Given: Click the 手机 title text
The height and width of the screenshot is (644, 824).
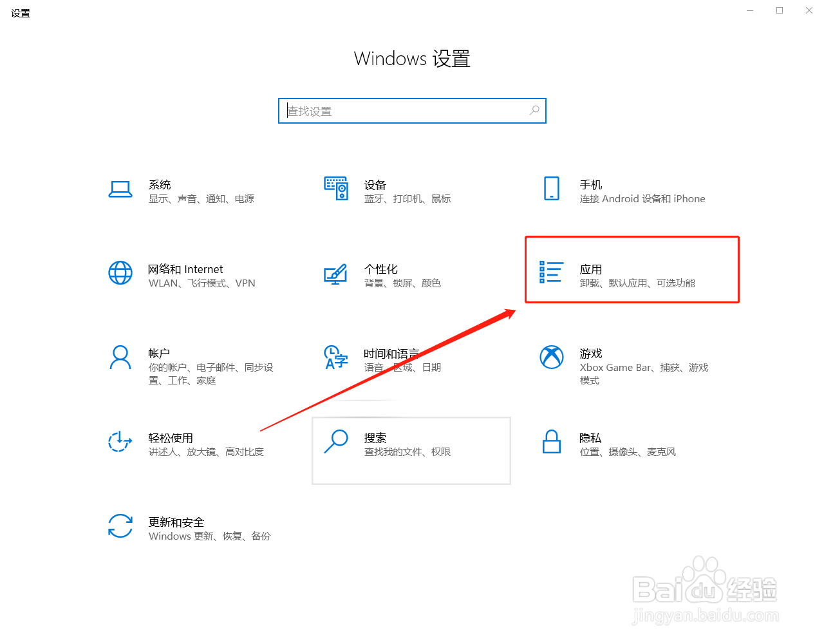Looking at the screenshot, I should tap(591, 185).
